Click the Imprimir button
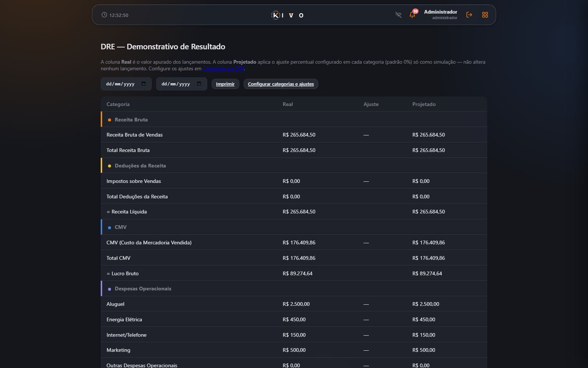The image size is (588, 368). pos(225,84)
